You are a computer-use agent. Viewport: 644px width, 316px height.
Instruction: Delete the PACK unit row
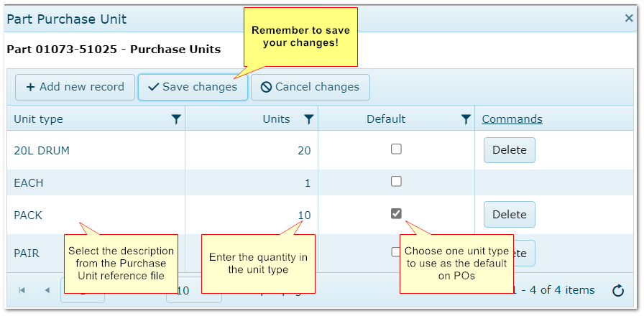point(509,214)
